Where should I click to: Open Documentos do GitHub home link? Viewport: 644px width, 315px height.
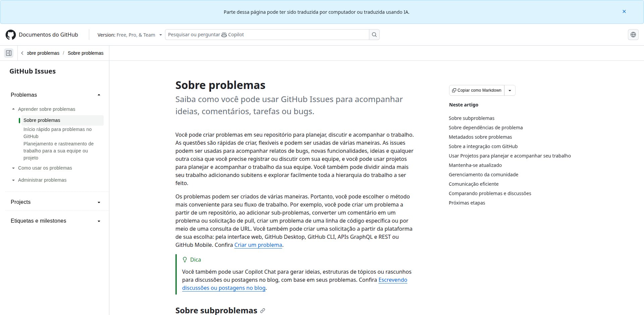(48, 35)
